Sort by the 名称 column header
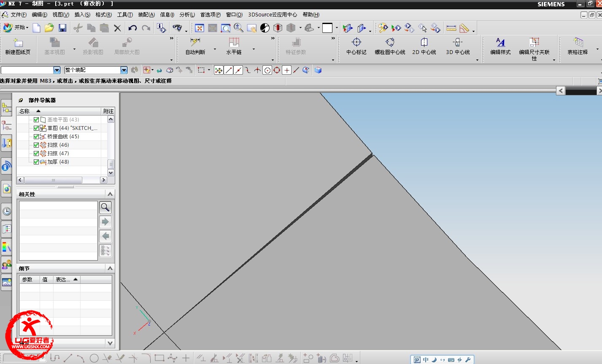The height and width of the screenshot is (364, 602). pyautogui.click(x=59, y=111)
